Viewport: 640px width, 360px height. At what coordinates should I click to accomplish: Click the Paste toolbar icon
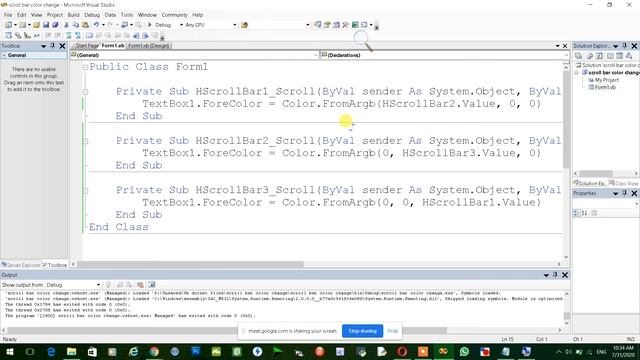click(85, 25)
